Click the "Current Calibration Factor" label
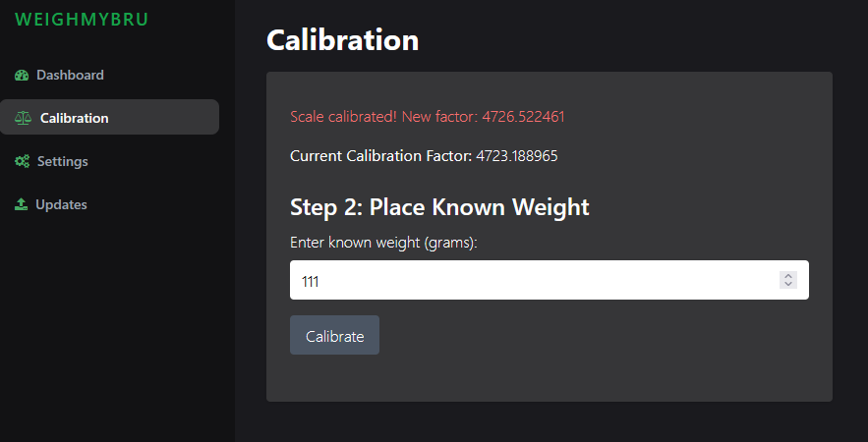 380,156
